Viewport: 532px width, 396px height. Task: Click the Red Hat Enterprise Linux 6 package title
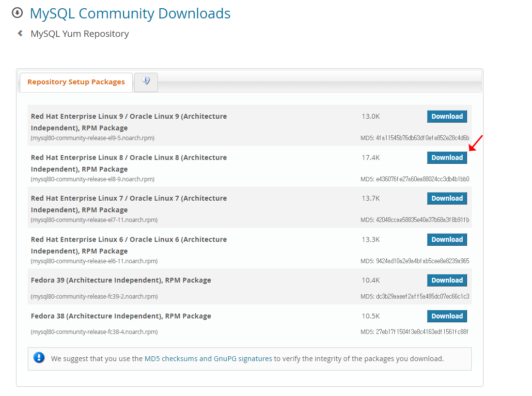click(128, 245)
